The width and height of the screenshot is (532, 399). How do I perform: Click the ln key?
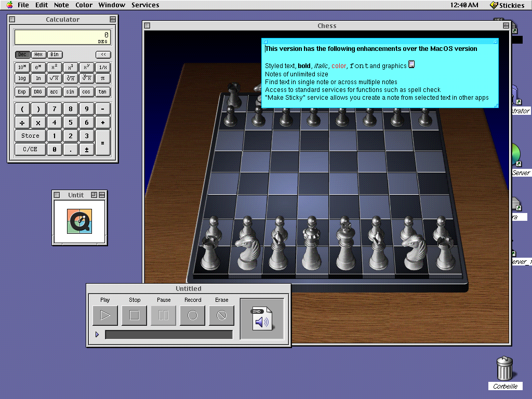point(38,78)
